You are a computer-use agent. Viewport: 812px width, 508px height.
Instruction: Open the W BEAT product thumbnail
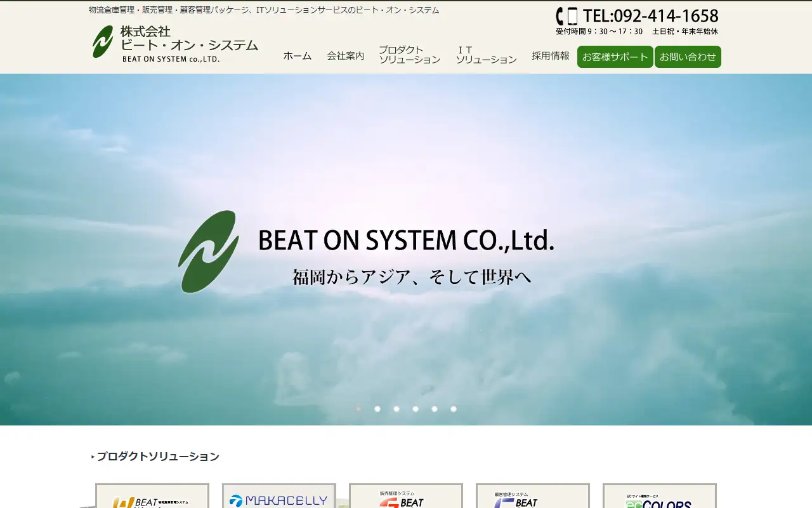coord(152,496)
